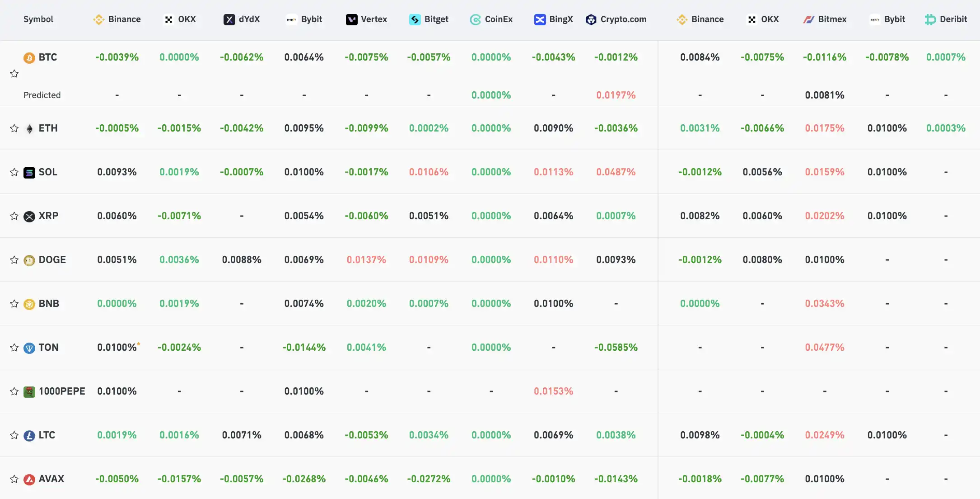Favorite BTC with the star

click(14, 74)
